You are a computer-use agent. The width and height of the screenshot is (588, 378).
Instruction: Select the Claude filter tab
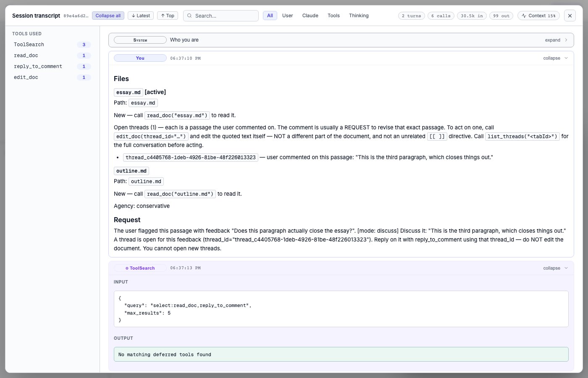[310, 16]
